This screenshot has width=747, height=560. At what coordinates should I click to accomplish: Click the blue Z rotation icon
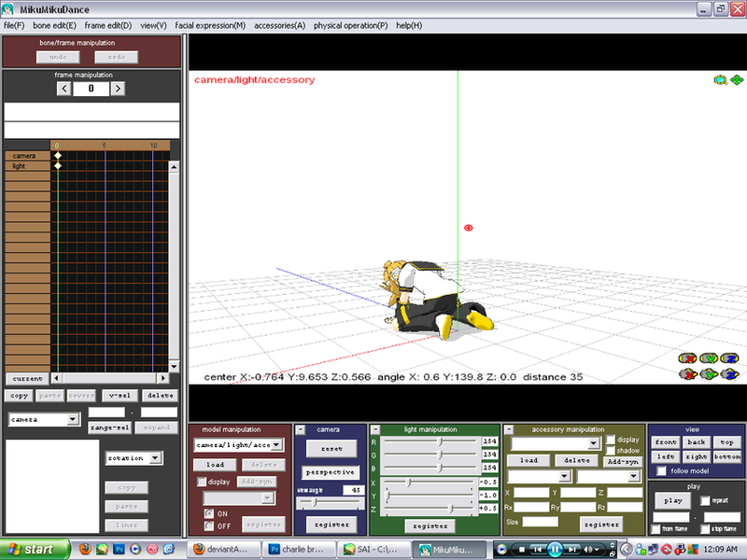pyautogui.click(x=729, y=358)
